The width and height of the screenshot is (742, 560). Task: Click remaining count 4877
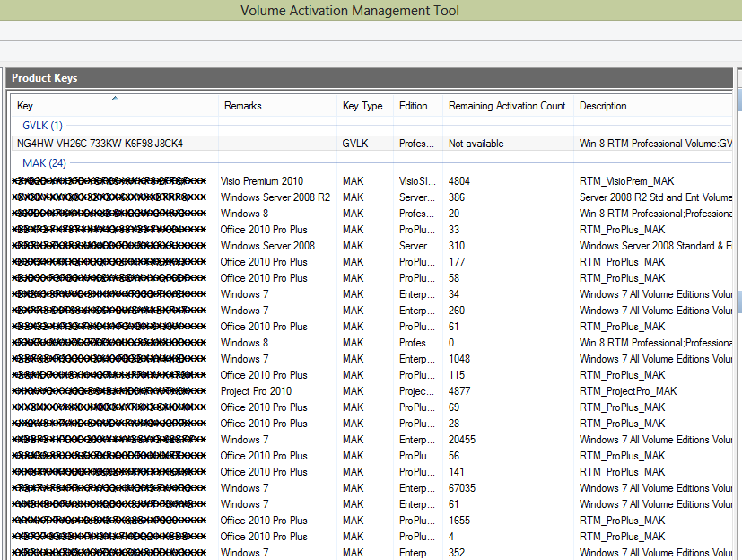pyautogui.click(x=459, y=391)
